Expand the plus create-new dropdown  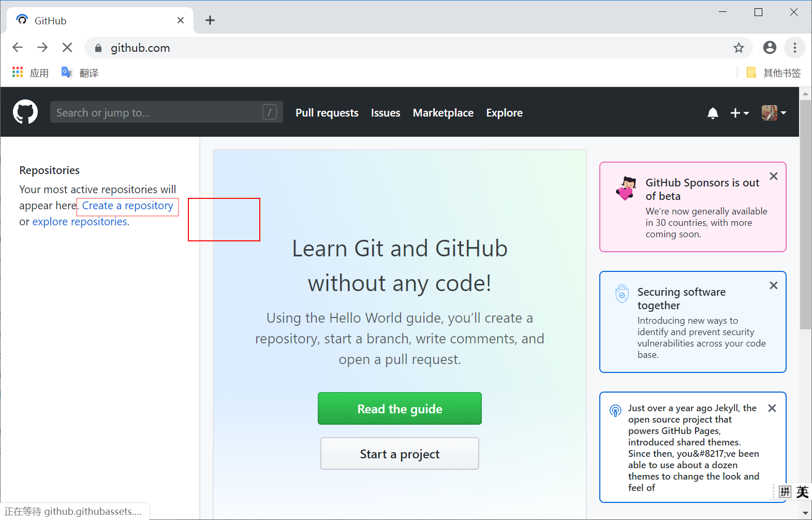coord(740,113)
